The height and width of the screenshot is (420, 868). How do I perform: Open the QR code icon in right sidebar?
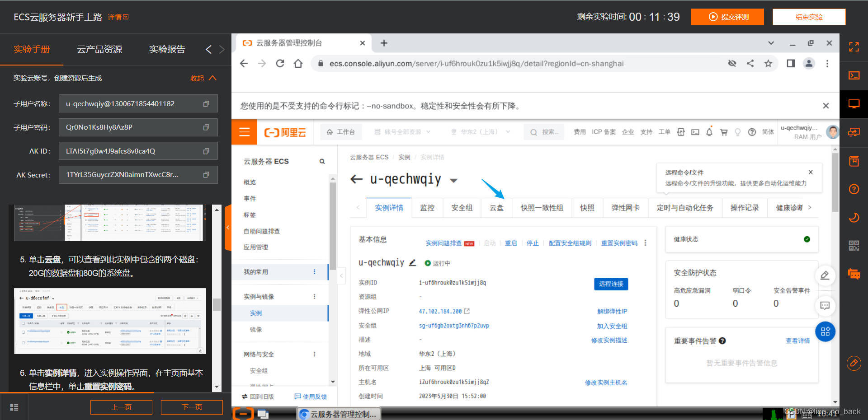click(854, 246)
